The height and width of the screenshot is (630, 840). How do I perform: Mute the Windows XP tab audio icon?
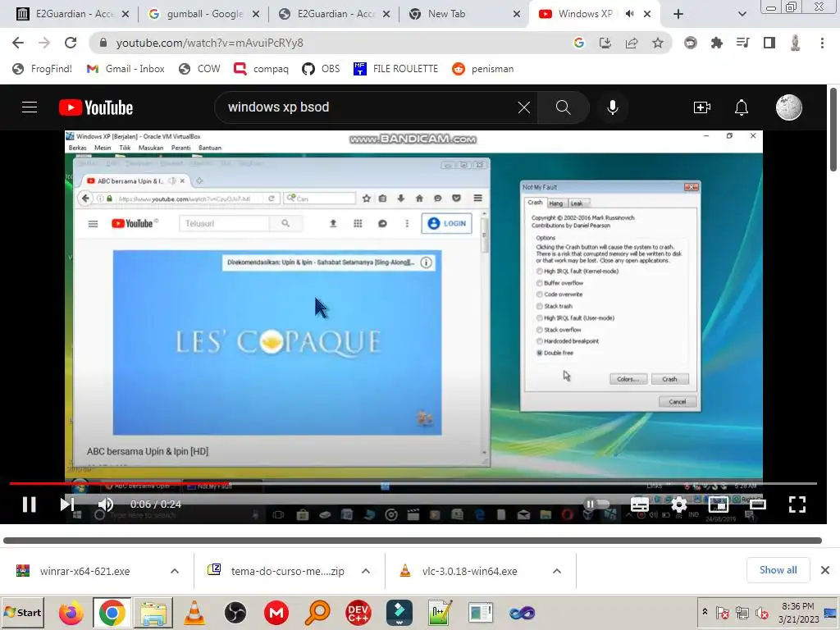629,14
